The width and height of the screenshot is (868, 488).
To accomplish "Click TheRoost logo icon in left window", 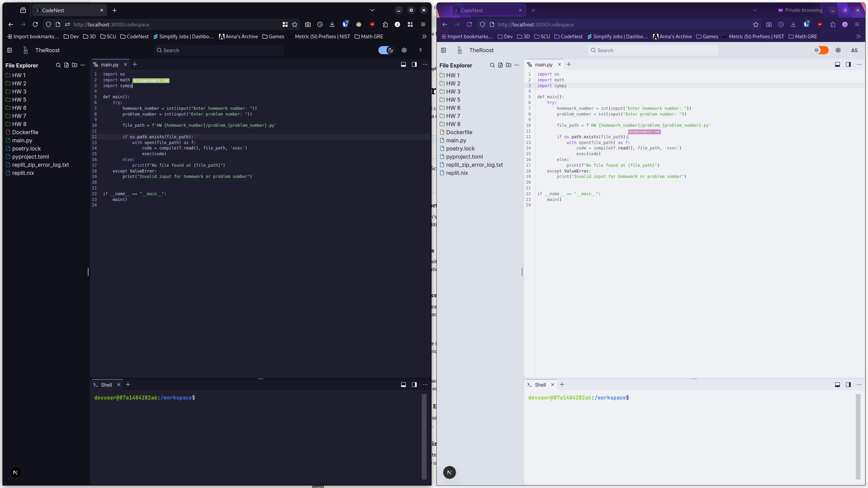I will (x=26, y=50).
